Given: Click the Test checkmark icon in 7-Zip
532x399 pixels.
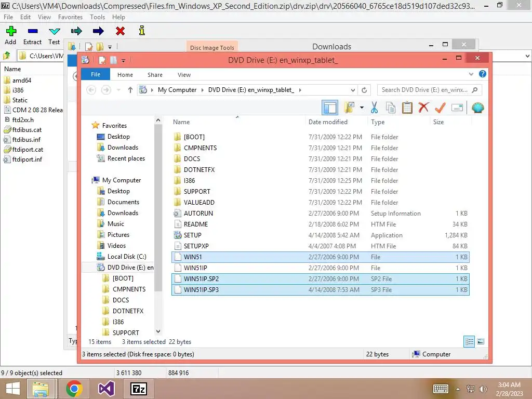Looking at the screenshot, I should tap(54, 31).
